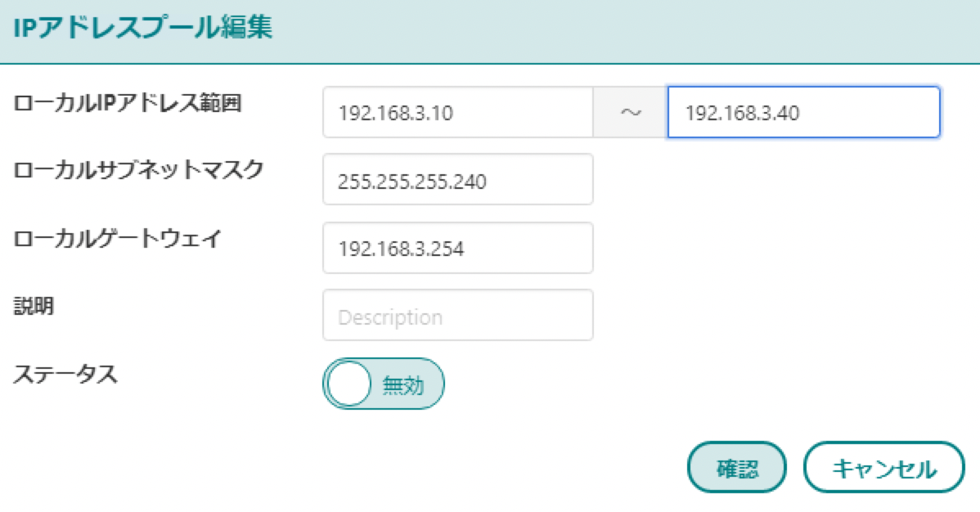Screen dimensions: 980x512
Task: Toggle the ステータス switch showing 無効
Action: tap(383, 384)
